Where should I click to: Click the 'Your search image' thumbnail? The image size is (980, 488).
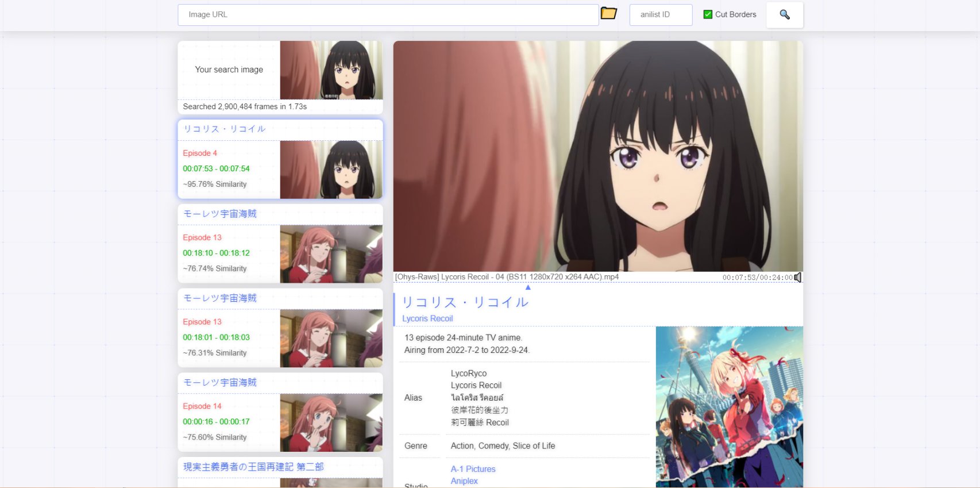(x=331, y=70)
